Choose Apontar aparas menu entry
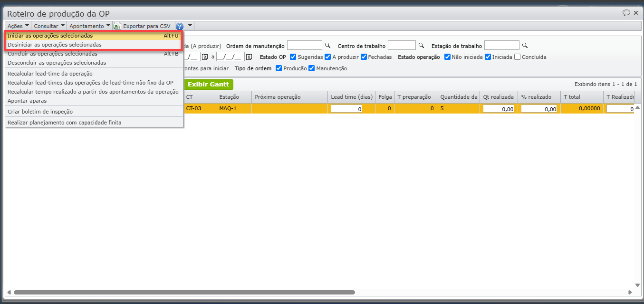 93,101
